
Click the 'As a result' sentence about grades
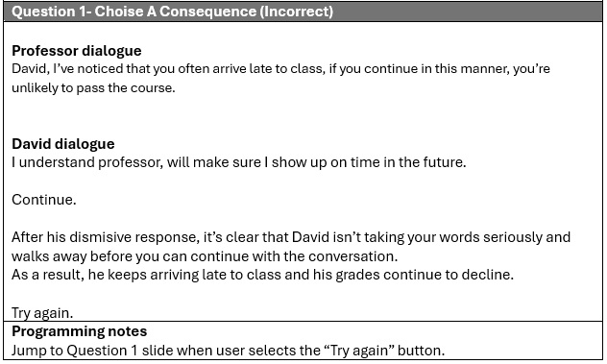[262, 275]
